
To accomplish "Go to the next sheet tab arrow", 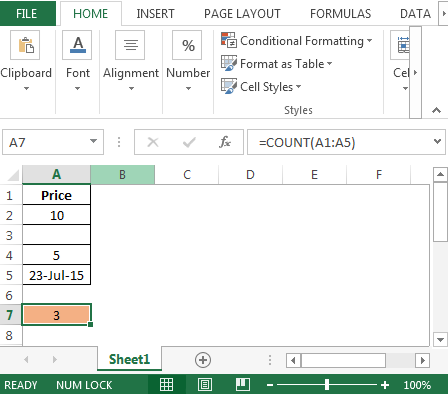I will pyautogui.click(x=55, y=360).
